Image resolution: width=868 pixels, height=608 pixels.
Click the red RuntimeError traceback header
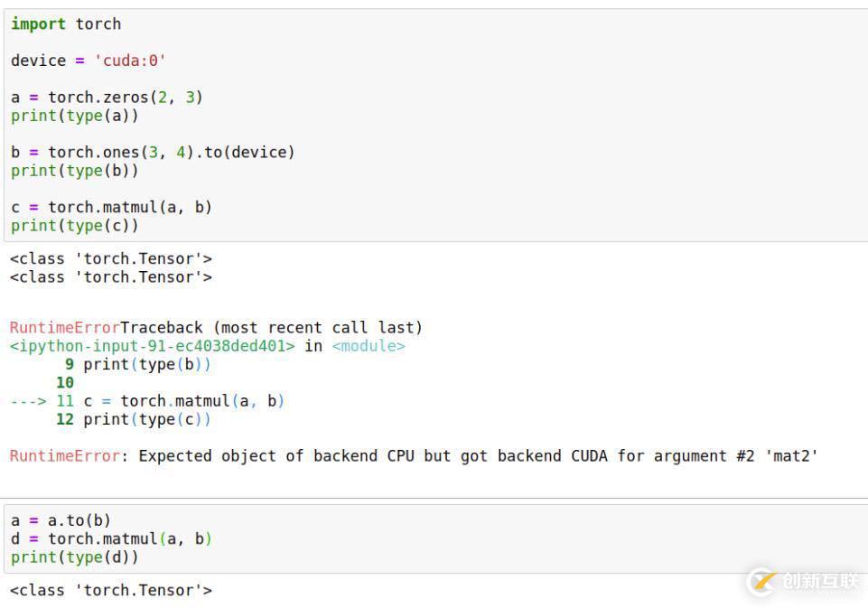pyautogui.click(x=64, y=327)
